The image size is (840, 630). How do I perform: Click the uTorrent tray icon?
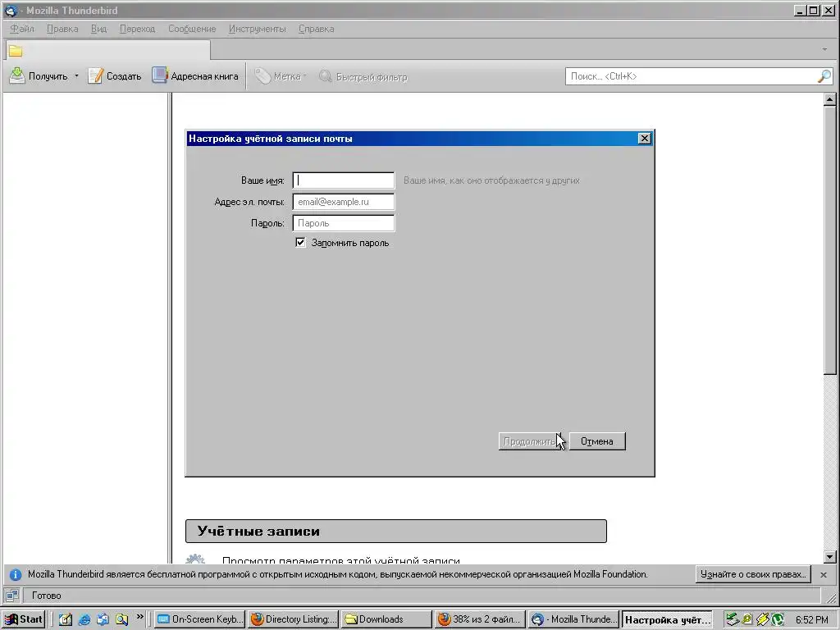click(778, 619)
